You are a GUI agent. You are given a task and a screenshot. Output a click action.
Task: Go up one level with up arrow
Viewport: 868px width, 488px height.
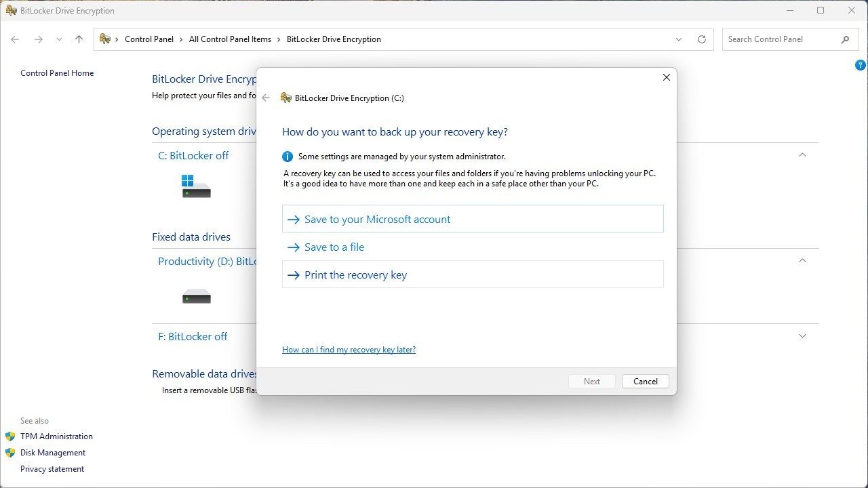click(x=79, y=39)
